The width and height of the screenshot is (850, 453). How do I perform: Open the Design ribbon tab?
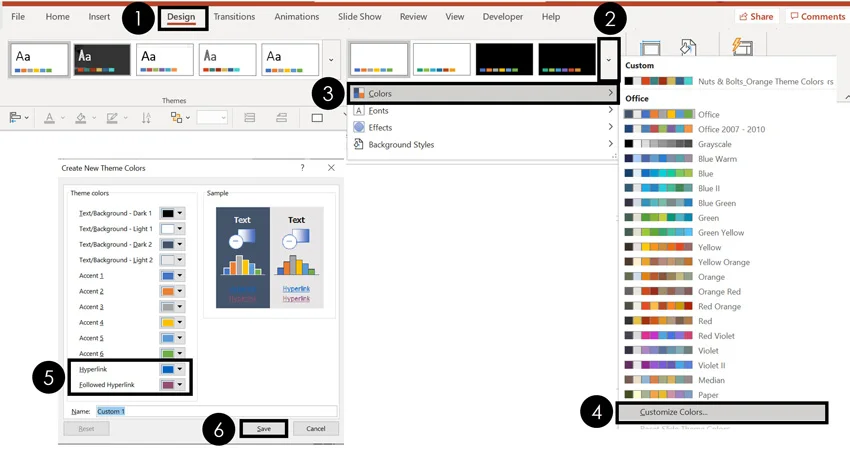181,17
